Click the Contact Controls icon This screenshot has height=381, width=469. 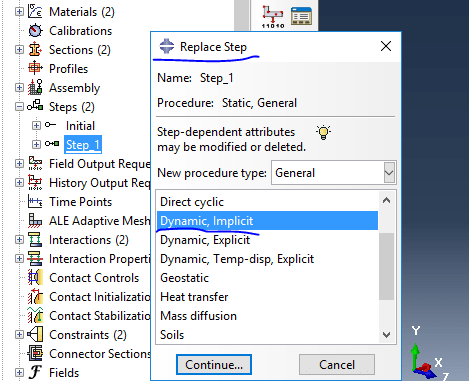coord(35,277)
